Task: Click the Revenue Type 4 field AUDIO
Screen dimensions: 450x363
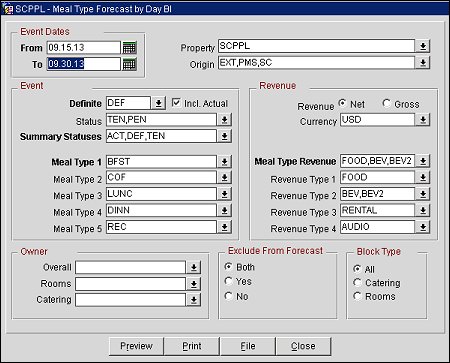Action: point(378,227)
